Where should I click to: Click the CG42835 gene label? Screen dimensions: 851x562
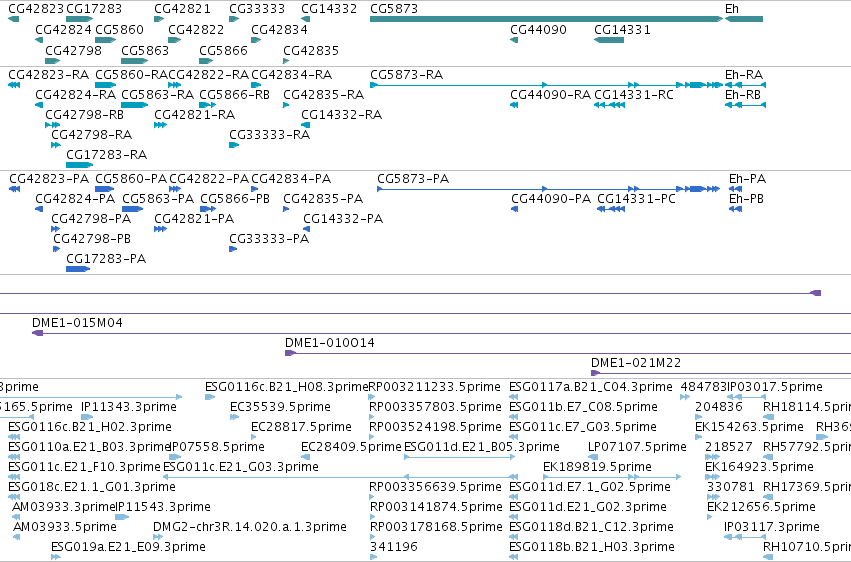[310, 50]
